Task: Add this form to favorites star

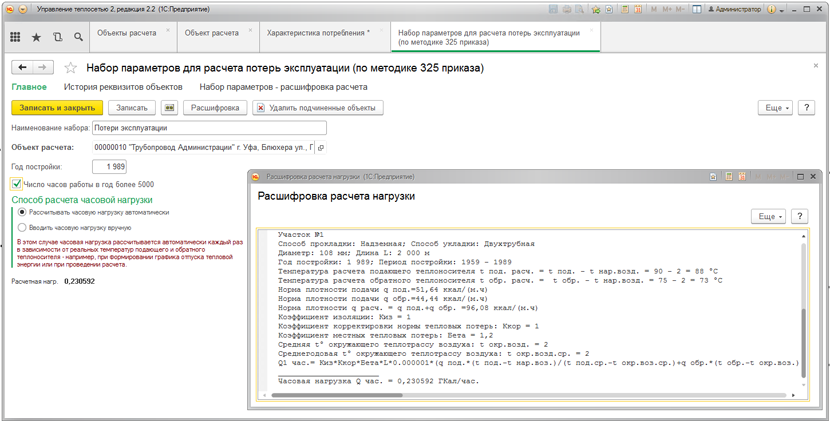Action: (x=70, y=68)
